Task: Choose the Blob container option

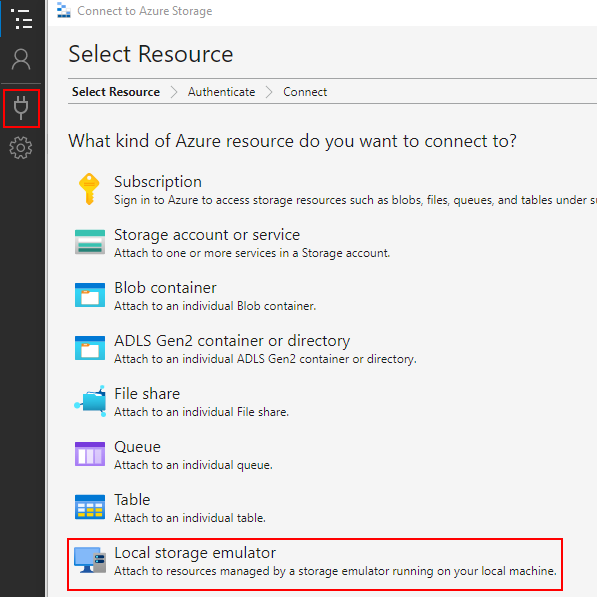Action: 196,295
